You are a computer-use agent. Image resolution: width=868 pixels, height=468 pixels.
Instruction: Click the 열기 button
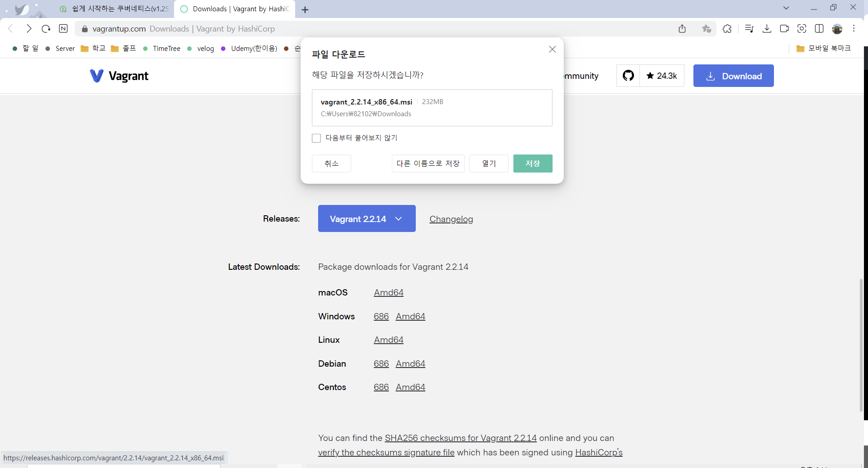pyautogui.click(x=489, y=164)
